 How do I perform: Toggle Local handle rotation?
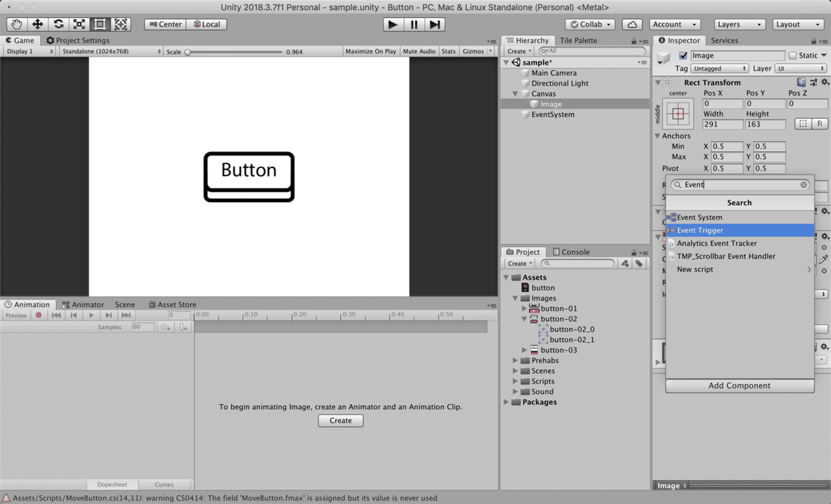click(x=206, y=24)
